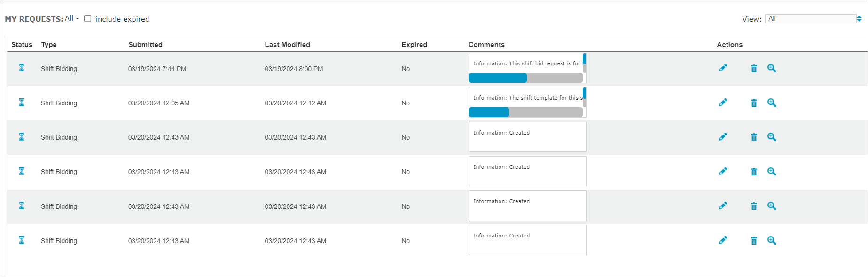This screenshot has height=277, width=868.
Task: View details of the 03/19/2024 7:44 PM request
Action: [x=771, y=68]
